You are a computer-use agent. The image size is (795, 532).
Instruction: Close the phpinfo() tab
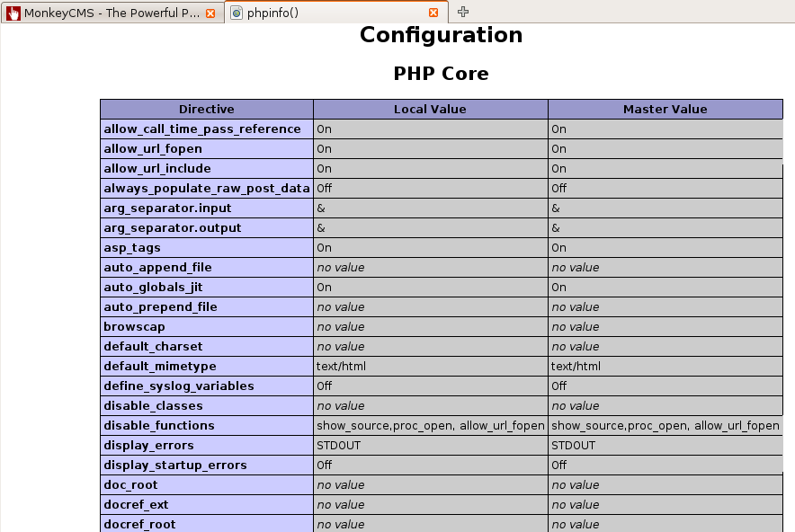(x=433, y=13)
